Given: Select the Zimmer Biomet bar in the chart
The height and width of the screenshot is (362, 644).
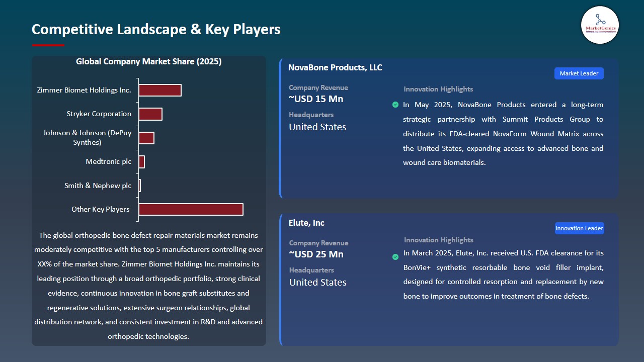Looking at the screenshot, I should pyautogui.click(x=159, y=90).
